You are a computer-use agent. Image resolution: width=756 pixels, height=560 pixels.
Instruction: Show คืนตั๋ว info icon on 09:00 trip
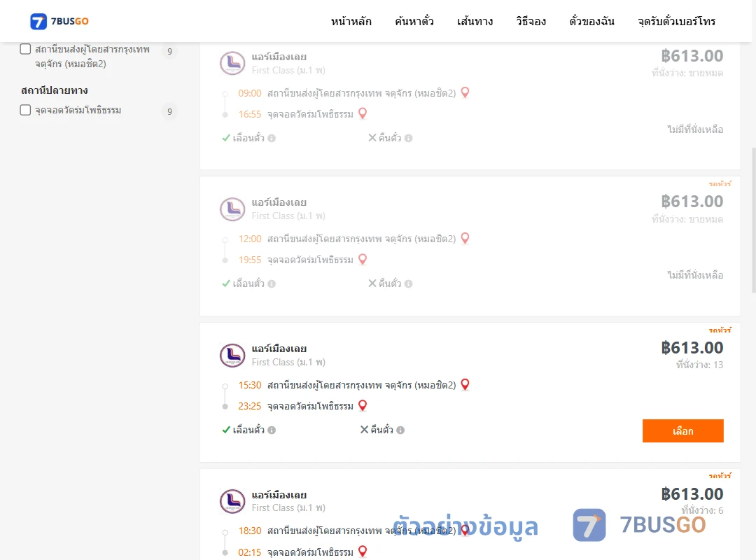point(408,139)
